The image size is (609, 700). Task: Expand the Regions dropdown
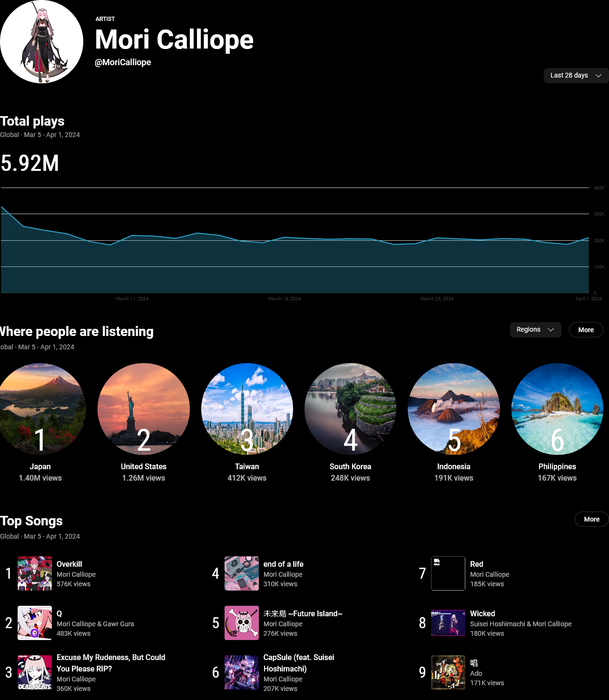(x=535, y=330)
